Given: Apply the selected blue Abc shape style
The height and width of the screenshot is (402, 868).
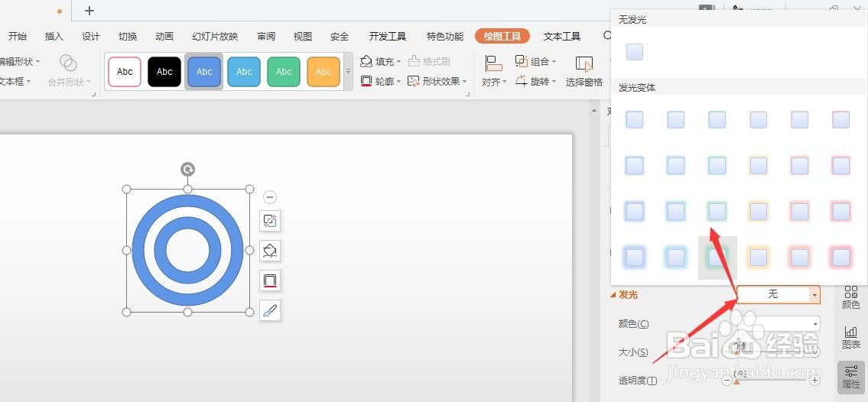Looking at the screenshot, I should [x=204, y=72].
